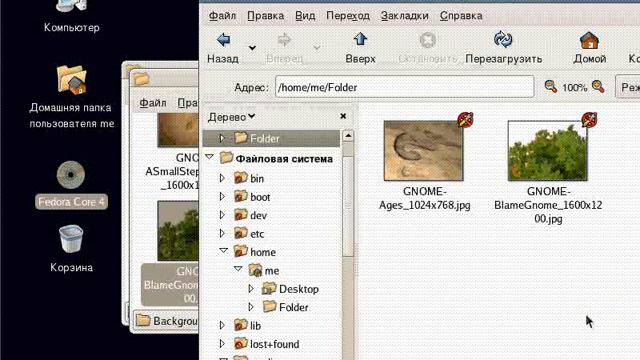The image size is (640, 360).
Task: Select the bin folder icon in the tree
Action: [x=241, y=177]
